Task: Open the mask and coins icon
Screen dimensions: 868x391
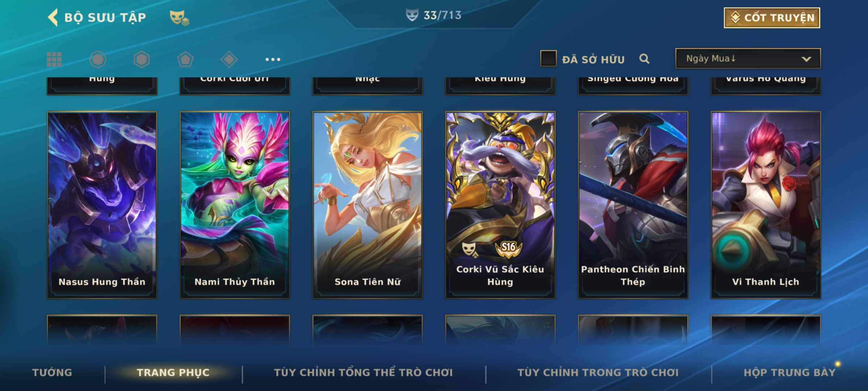Action: tap(179, 18)
